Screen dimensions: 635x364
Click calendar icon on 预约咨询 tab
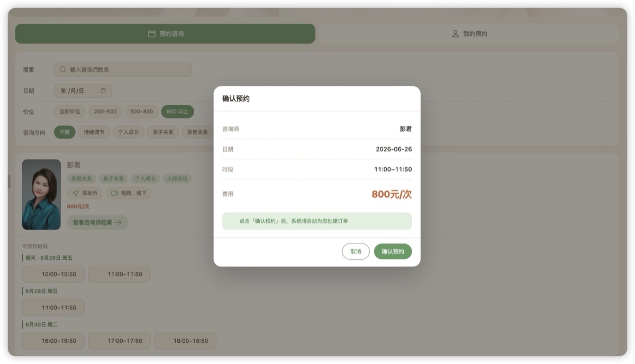click(x=152, y=34)
